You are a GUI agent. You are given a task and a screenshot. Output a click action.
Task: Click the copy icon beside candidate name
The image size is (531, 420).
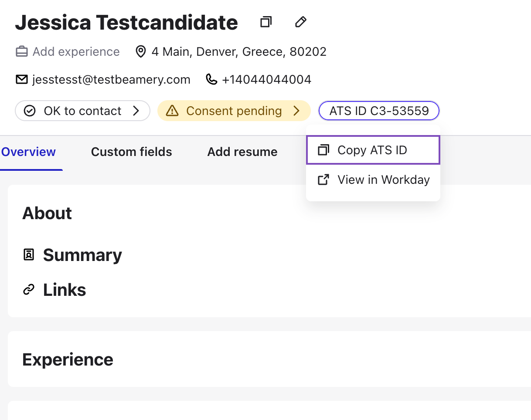pyautogui.click(x=265, y=22)
